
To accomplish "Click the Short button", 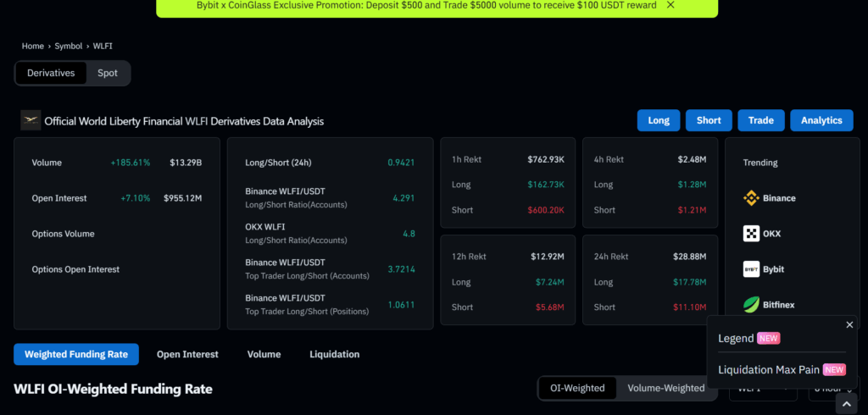I will tap(709, 120).
